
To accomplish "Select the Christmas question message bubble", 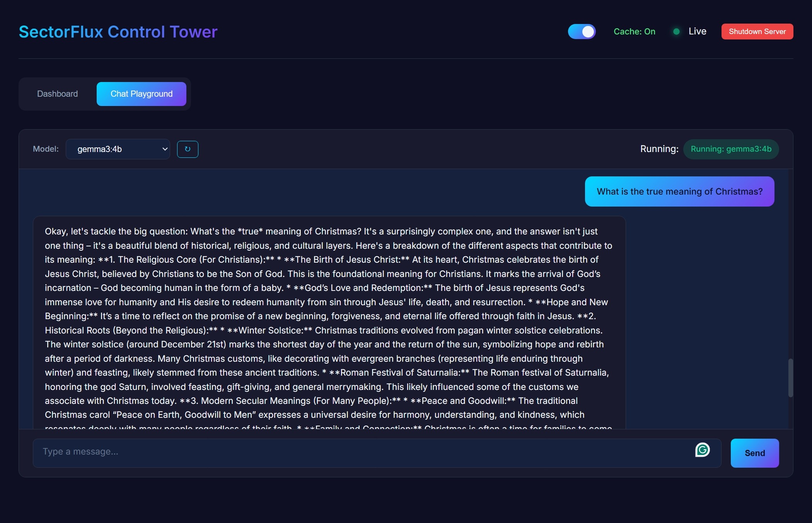I will click(x=679, y=191).
